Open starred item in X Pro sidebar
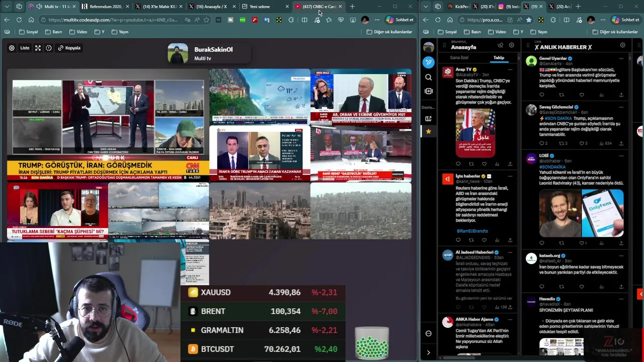Screen dimensions: 644x362 428,131
